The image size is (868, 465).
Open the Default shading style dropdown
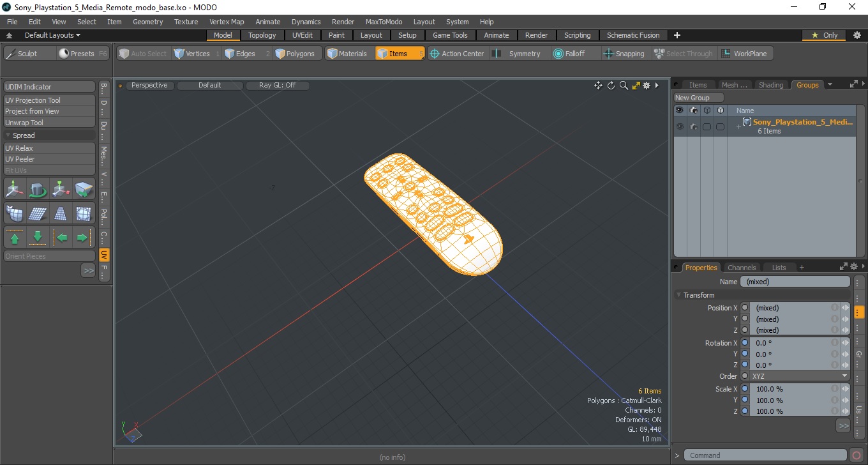[x=209, y=85]
